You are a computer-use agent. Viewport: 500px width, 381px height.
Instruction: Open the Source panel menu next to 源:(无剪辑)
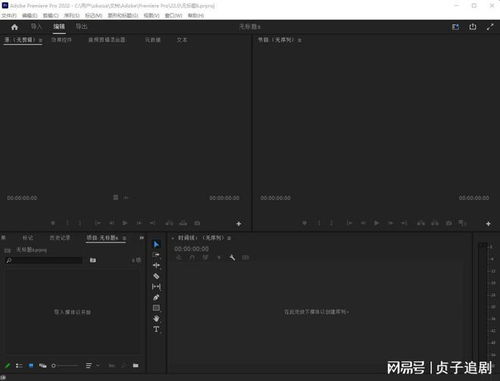40,40
